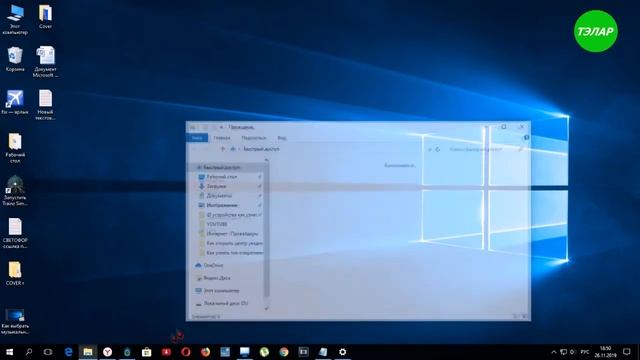Screen dimensions: 640x360
Task: Open the Файл tab in Explorer
Action: 197,138
